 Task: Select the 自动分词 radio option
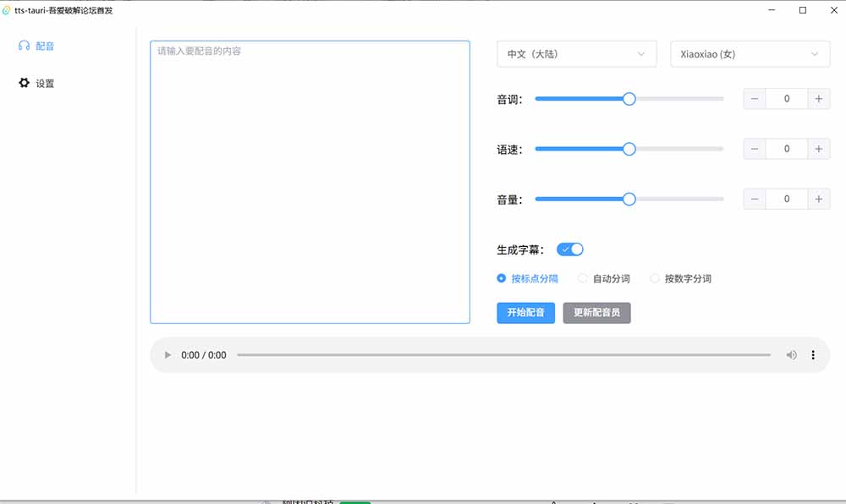coord(604,278)
